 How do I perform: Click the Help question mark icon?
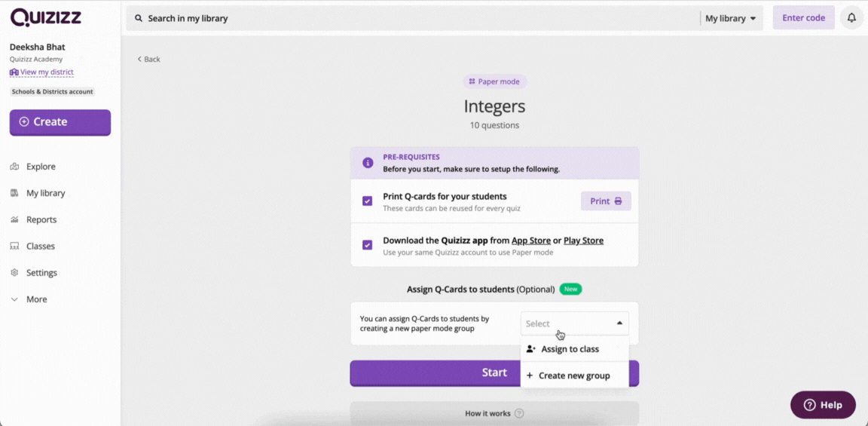tap(809, 405)
